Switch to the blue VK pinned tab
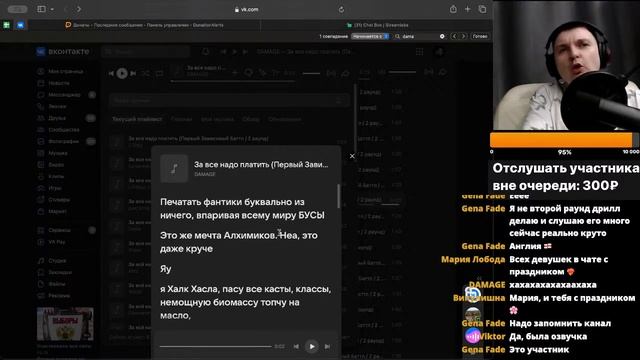The height and width of the screenshot is (360, 640). pyautogui.click(x=20, y=25)
